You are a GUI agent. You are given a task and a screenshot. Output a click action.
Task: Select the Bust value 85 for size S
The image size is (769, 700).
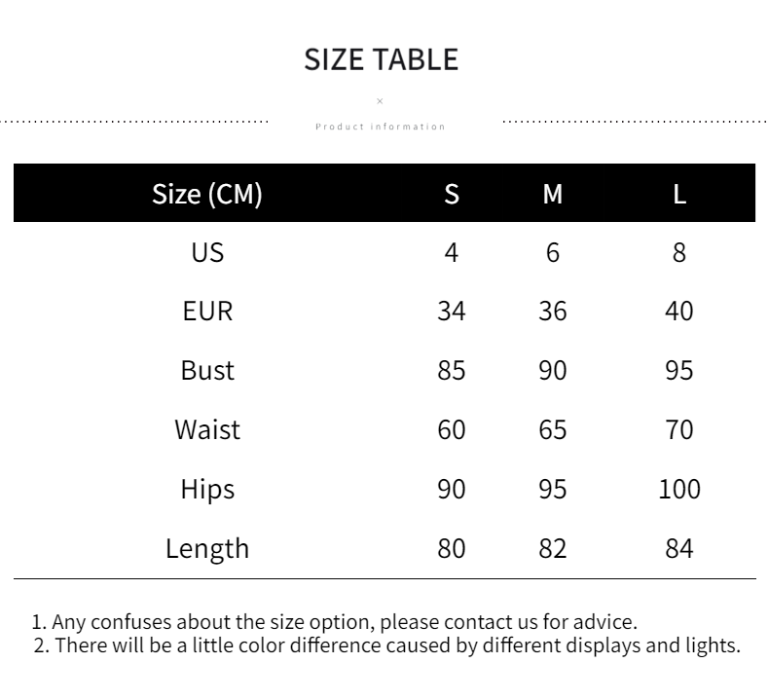click(452, 371)
